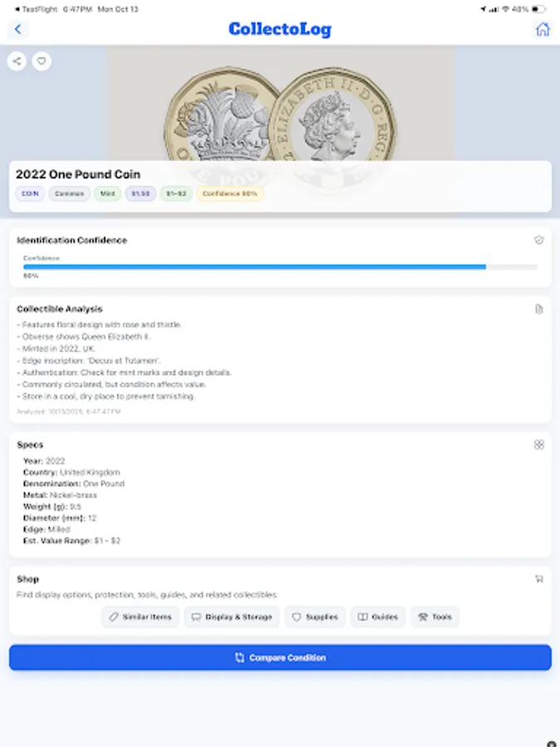Tap the Specs grid icon

pos(538,445)
